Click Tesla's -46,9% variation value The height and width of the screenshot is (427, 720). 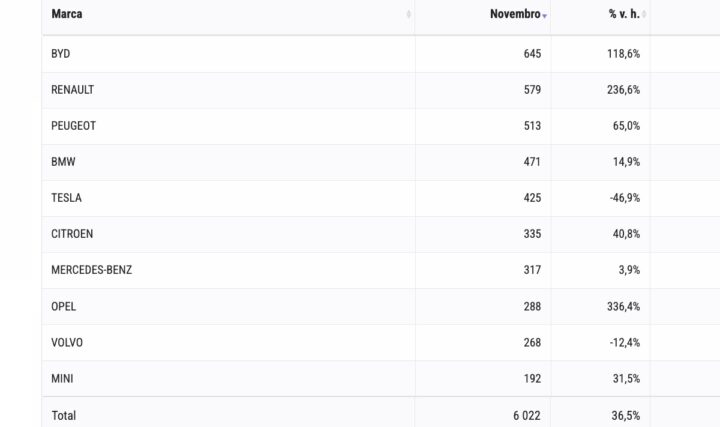point(624,198)
